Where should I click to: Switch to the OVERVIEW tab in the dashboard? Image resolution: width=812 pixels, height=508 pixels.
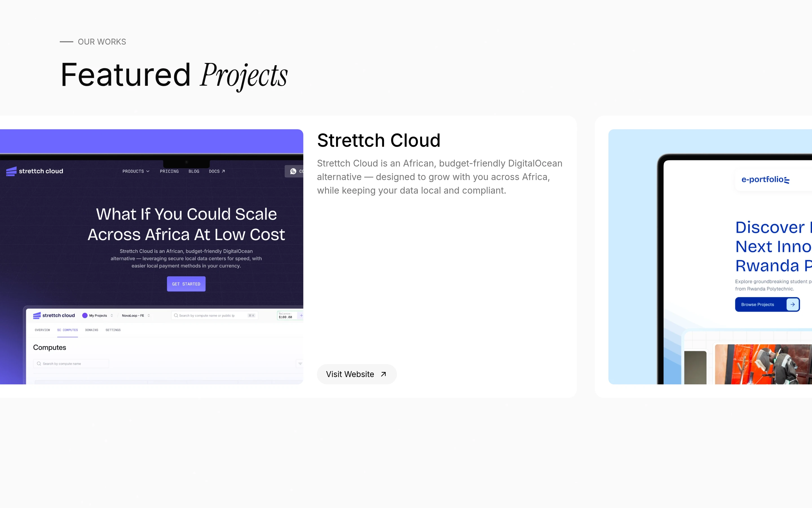[42, 330]
